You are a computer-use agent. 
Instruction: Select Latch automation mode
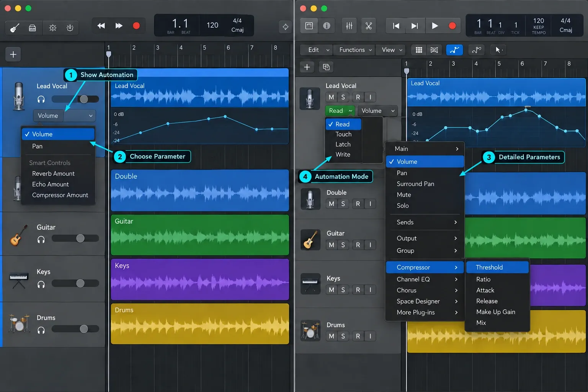343,144
